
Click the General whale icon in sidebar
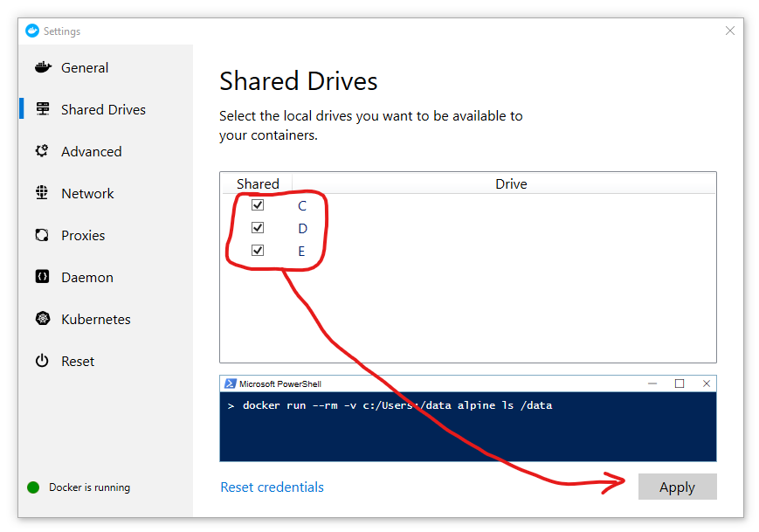pyautogui.click(x=42, y=67)
